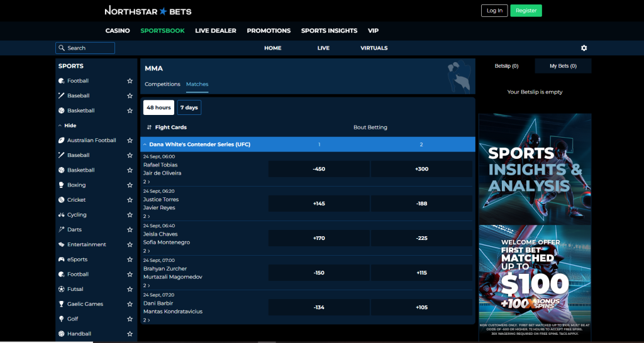Click the Fight Cards sort icon
The height and width of the screenshot is (343, 644).
pos(149,127)
